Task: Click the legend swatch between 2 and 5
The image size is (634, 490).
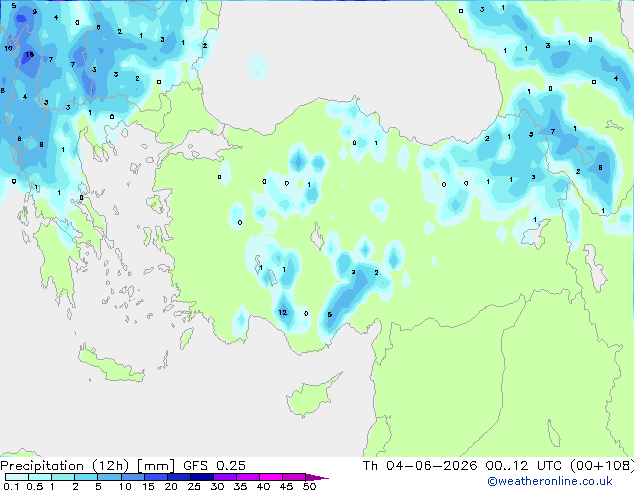Action: (86, 477)
